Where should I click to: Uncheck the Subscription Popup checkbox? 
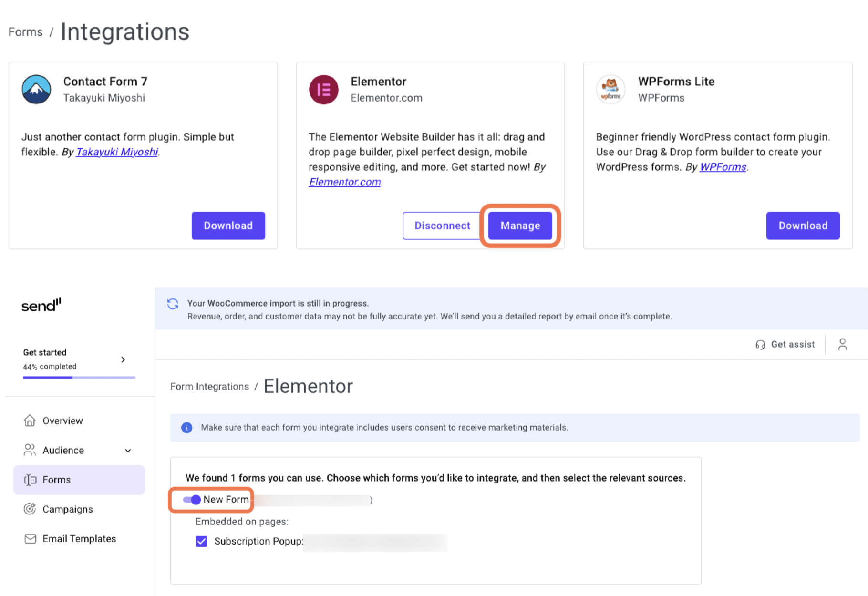pyautogui.click(x=202, y=541)
